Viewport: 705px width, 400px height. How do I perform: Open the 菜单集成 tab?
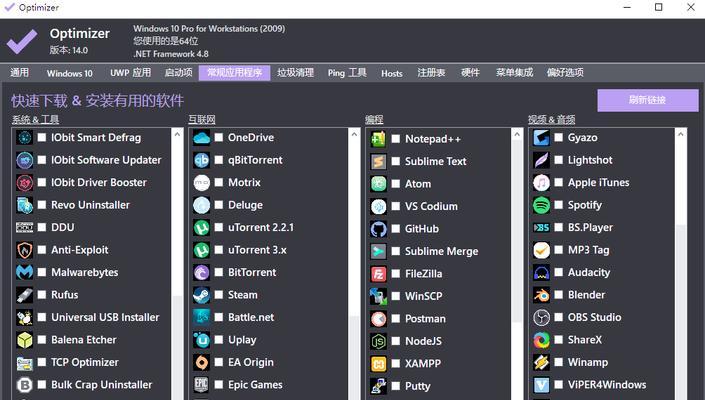click(514, 73)
